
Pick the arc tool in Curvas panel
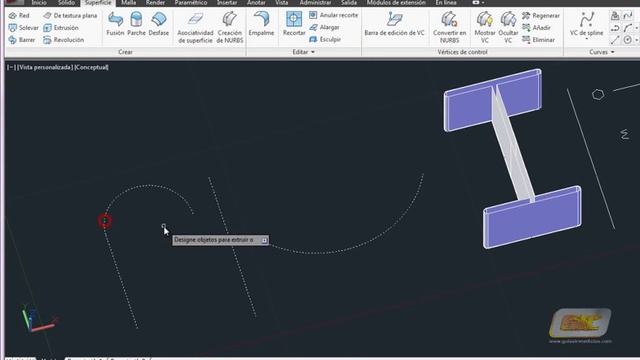(x=628, y=28)
